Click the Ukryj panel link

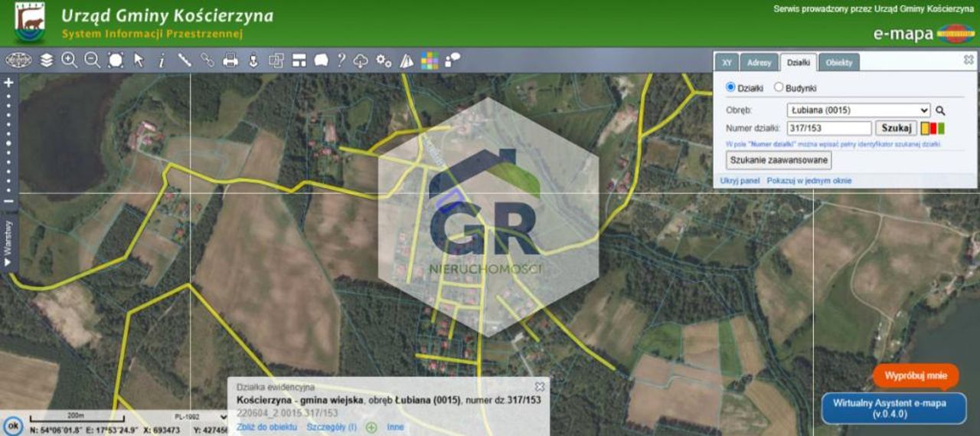point(740,181)
